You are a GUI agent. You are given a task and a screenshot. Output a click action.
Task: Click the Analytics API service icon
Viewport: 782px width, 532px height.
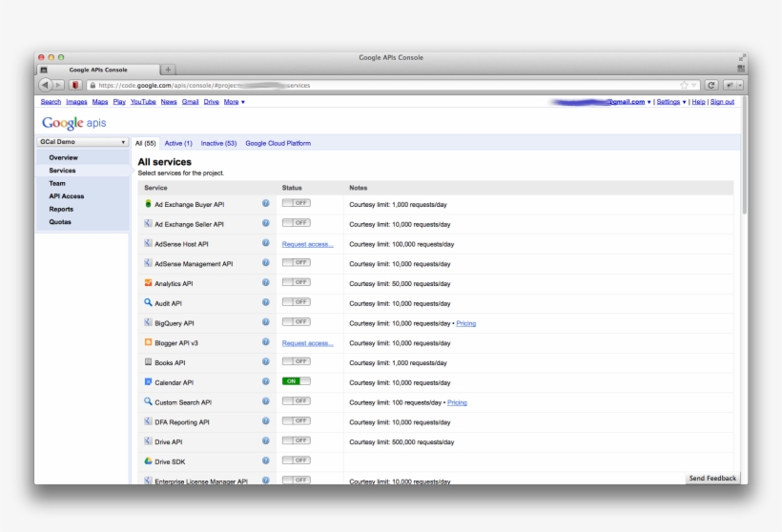(x=148, y=283)
